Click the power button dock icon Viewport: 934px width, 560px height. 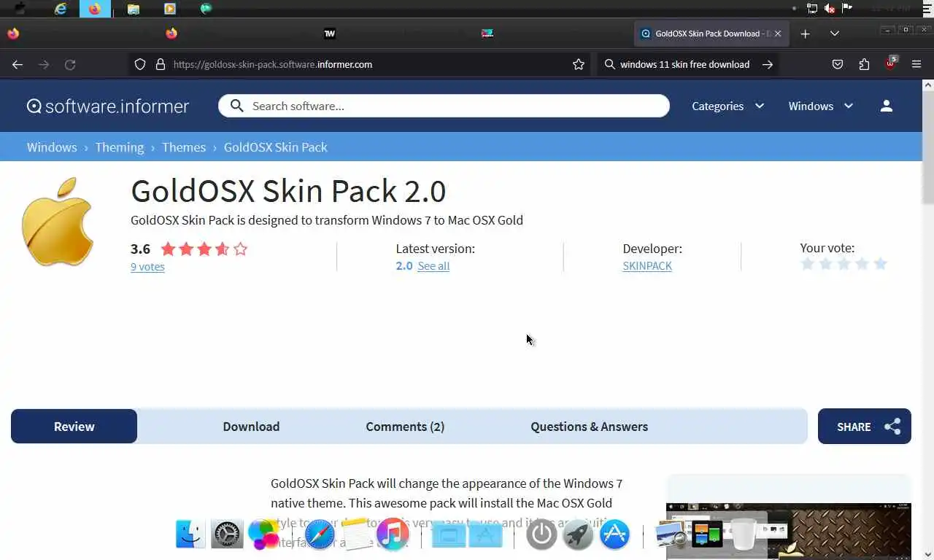point(541,534)
